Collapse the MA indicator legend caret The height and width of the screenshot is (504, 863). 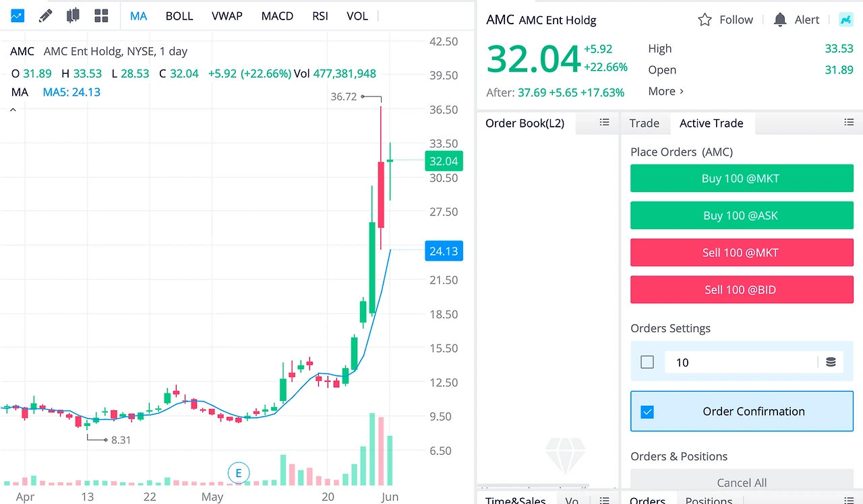click(x=13, y=109)
